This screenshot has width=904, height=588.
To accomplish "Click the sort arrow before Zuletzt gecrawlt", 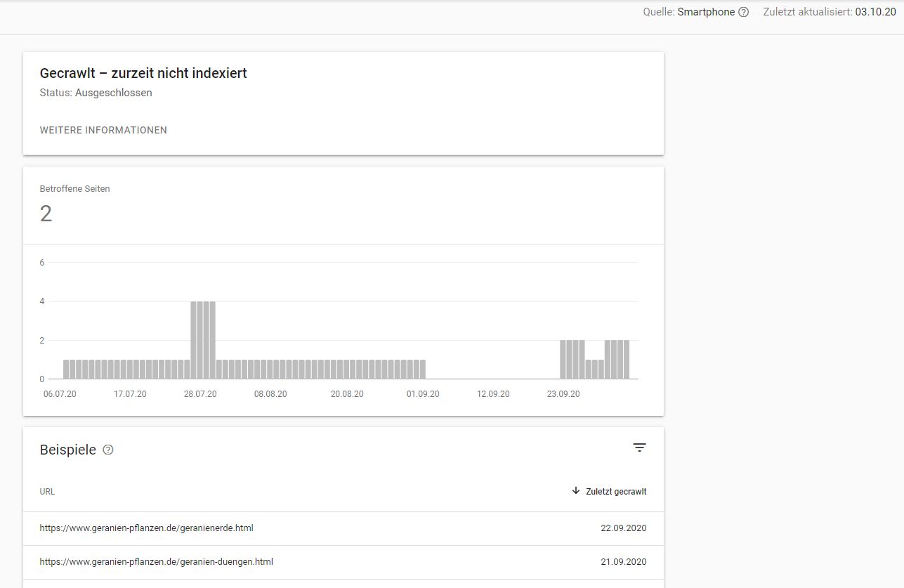I will (x=576, y=491).
